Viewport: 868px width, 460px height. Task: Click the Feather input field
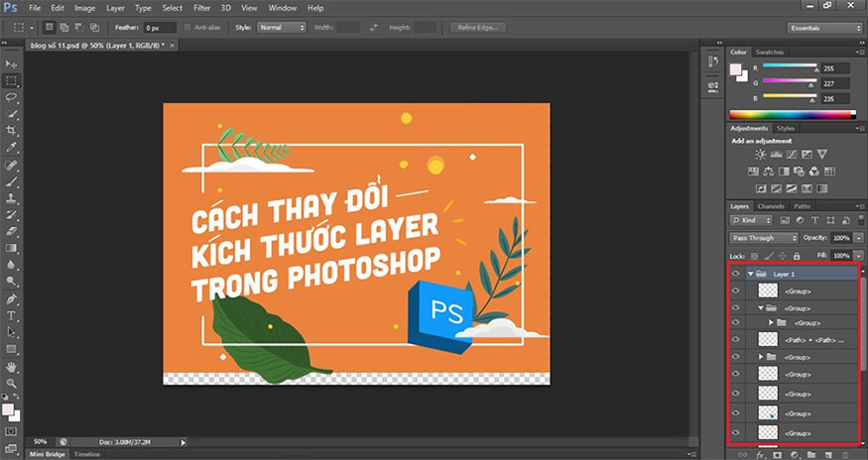[159, 28]
